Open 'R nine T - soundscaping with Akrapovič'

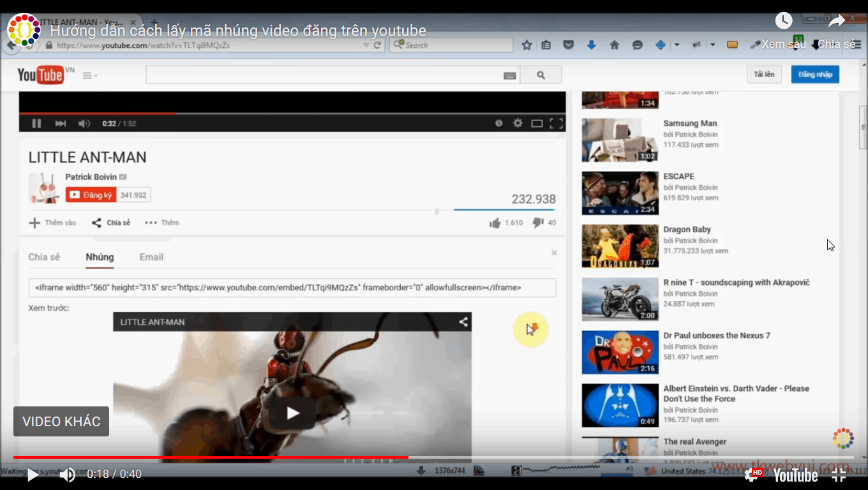point(737,283)
